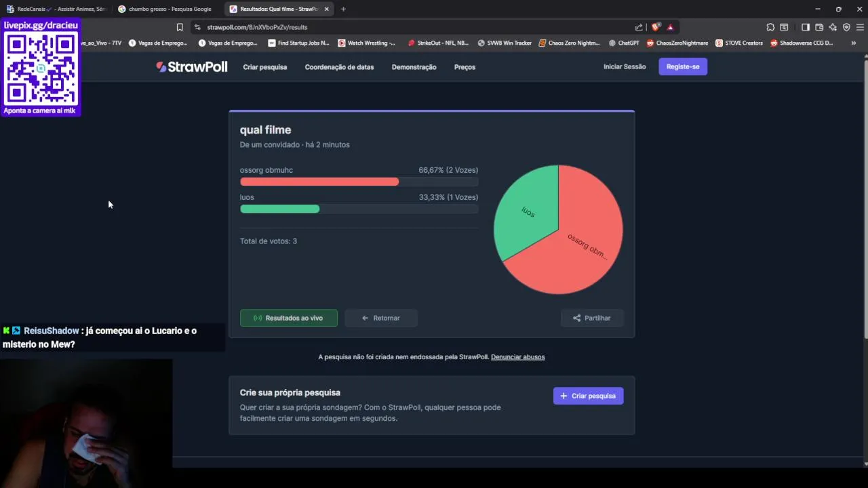The image size is (868, 488).
Task: Click the '33,33% (1 Vozes)' value
Action: point(448,197)
